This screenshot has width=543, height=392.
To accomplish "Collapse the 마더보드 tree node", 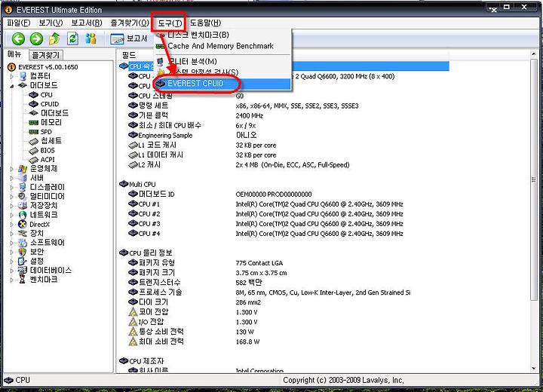I will click(x=12, y=85).
